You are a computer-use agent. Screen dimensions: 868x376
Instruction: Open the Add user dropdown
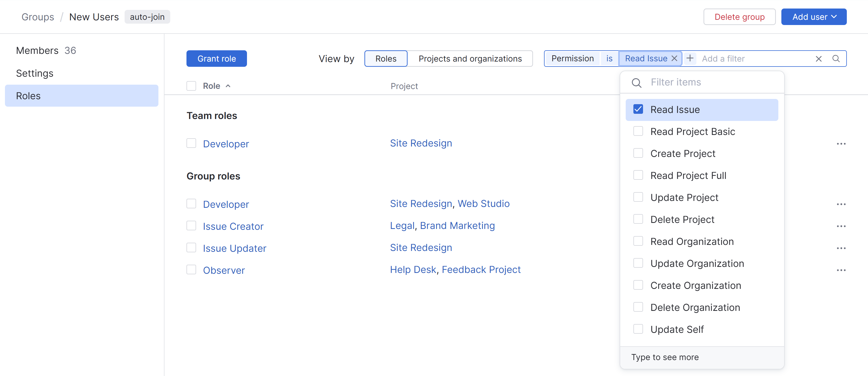(814, 17)
